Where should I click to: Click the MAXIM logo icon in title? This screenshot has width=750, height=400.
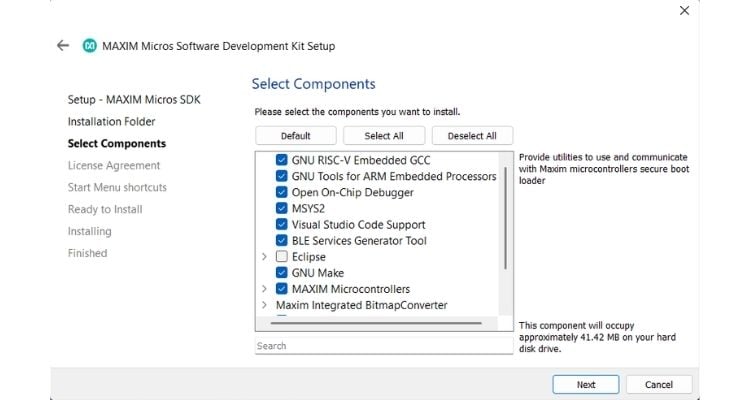click(x=89, y=46)
